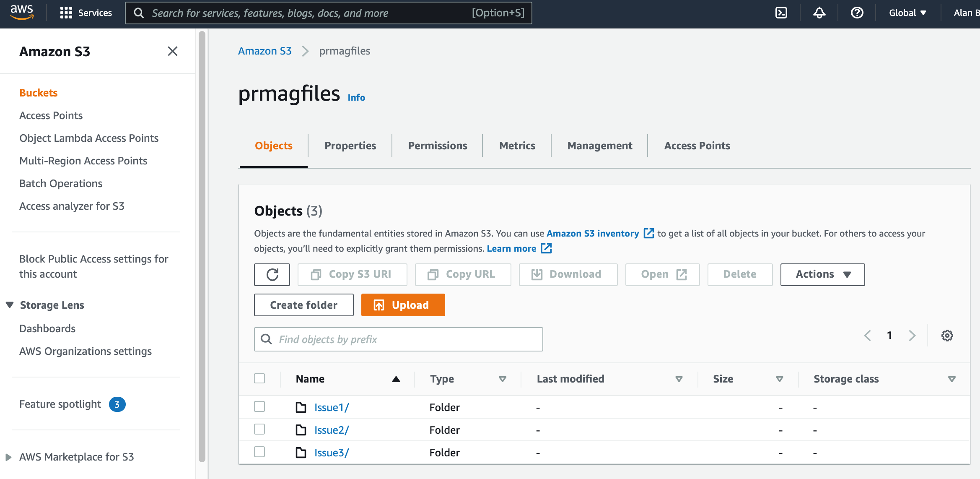
Task: Open the AWS CloudShell icon
Action: [781, 13]
